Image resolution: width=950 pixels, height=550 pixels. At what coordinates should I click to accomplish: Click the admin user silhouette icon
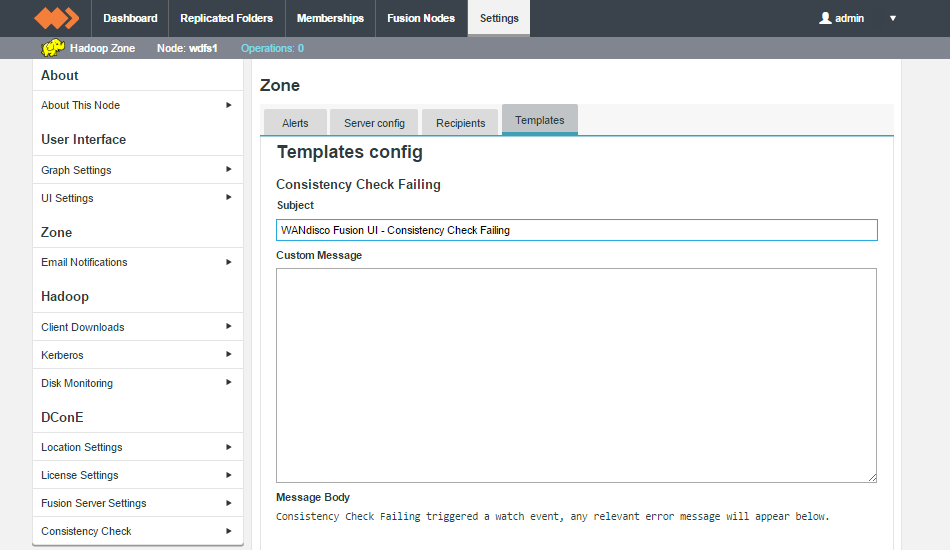pyautogui.click(x=825, y=18)
